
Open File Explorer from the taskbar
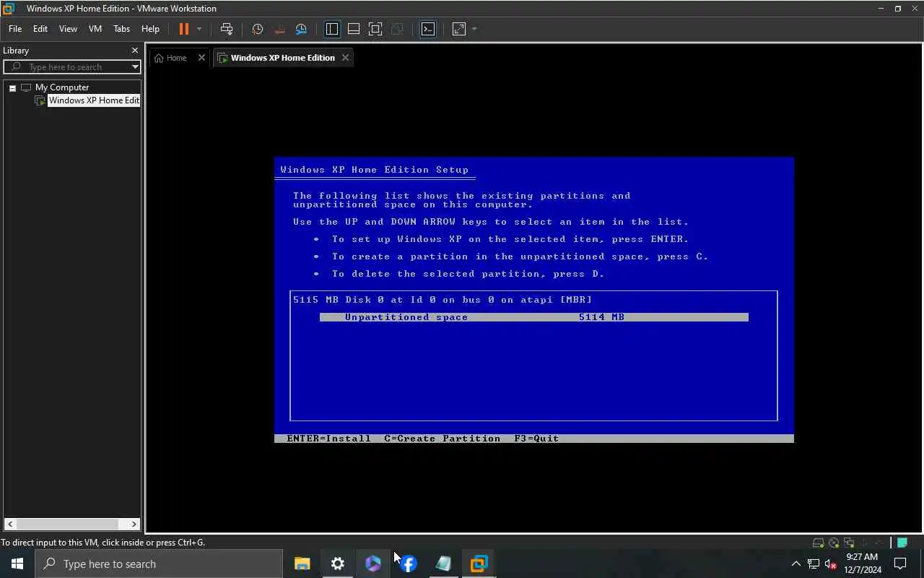click(302, 564)
